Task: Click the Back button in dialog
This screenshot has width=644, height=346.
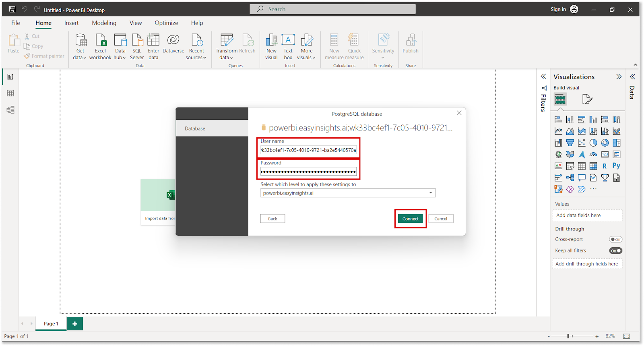Action: pyautogui.click(x=272, y=219)
